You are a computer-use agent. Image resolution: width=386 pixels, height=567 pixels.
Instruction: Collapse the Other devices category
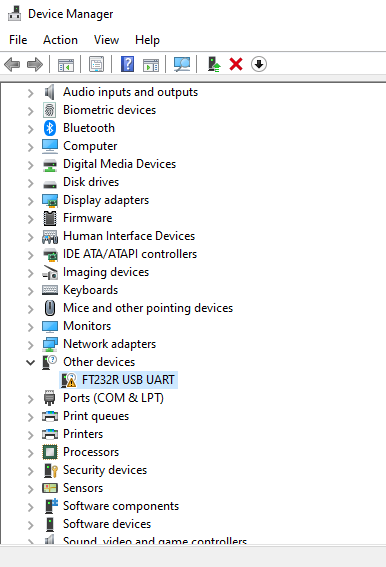31,362
